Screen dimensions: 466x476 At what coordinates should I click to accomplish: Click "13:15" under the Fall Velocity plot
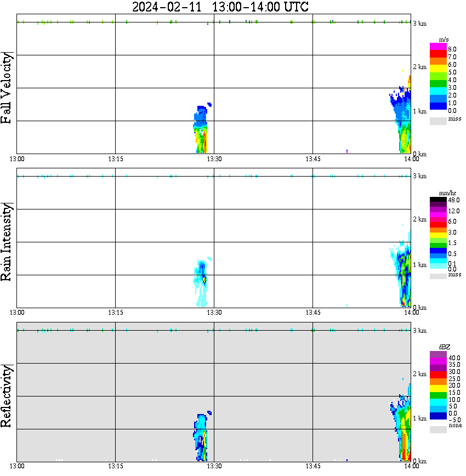pyautogui.click(x=116, y=159)
